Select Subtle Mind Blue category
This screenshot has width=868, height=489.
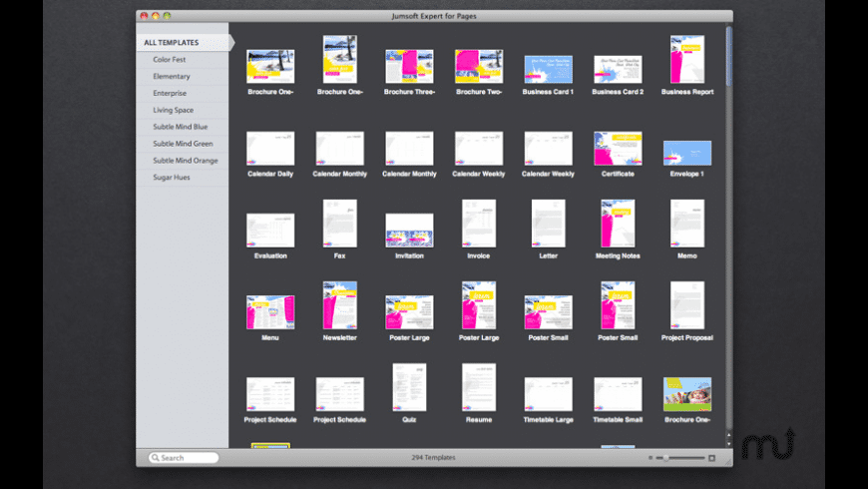coord(183,127)
